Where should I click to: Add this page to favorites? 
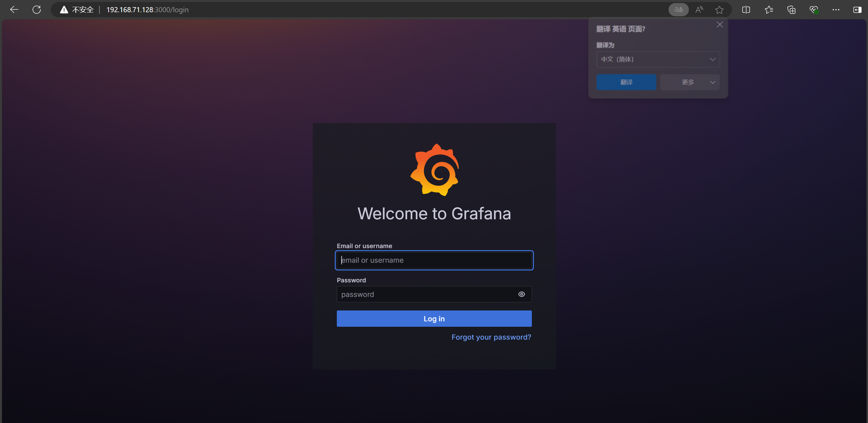coord(719,10)
